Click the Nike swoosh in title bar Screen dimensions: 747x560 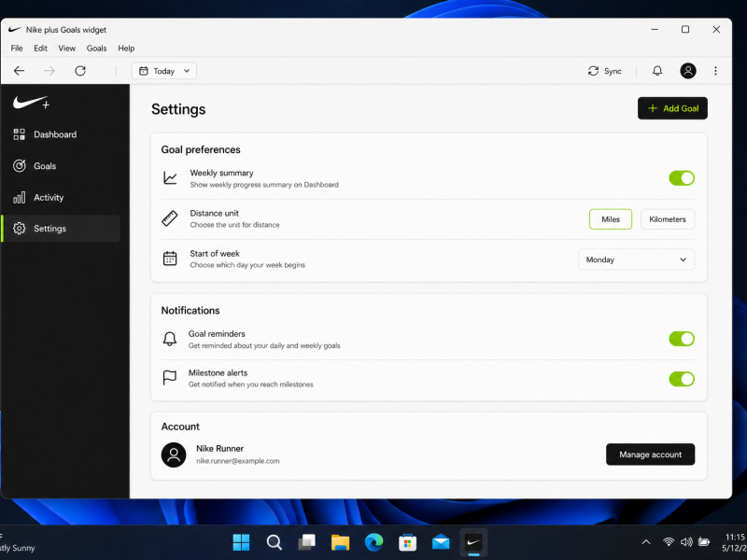tap(15, 30)
